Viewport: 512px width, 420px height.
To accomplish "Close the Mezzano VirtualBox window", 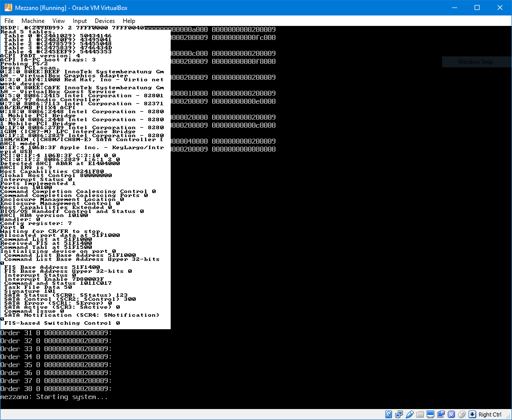I will 500,7.
